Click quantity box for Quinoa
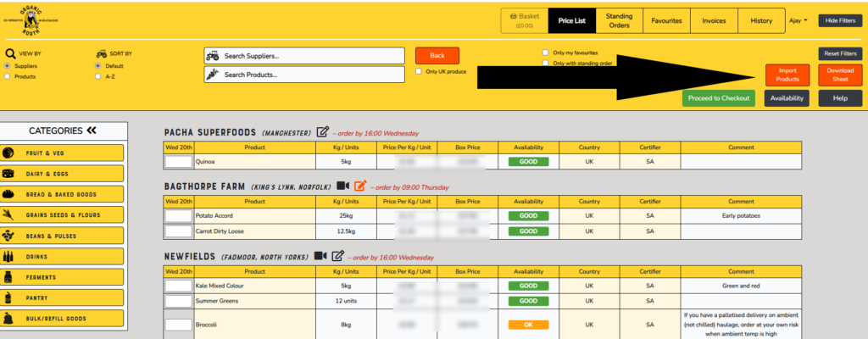The image size is (868, 339). pyautogui.click(x=179, y=162)
